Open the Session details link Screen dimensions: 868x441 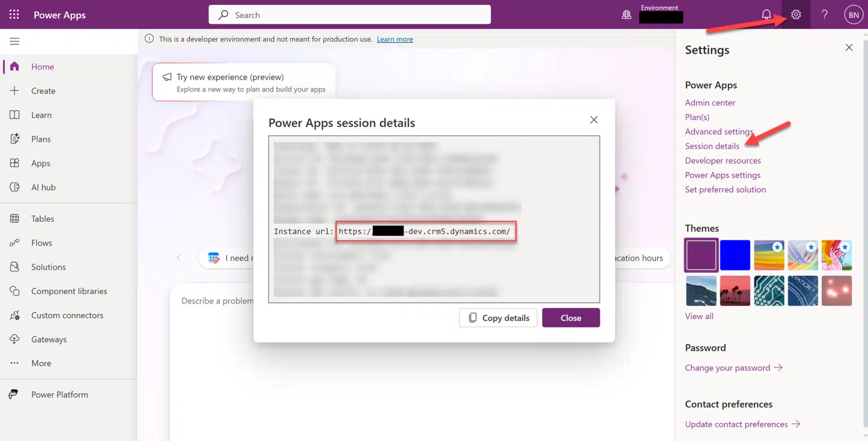pyautogui.click(x=711, y=145)
